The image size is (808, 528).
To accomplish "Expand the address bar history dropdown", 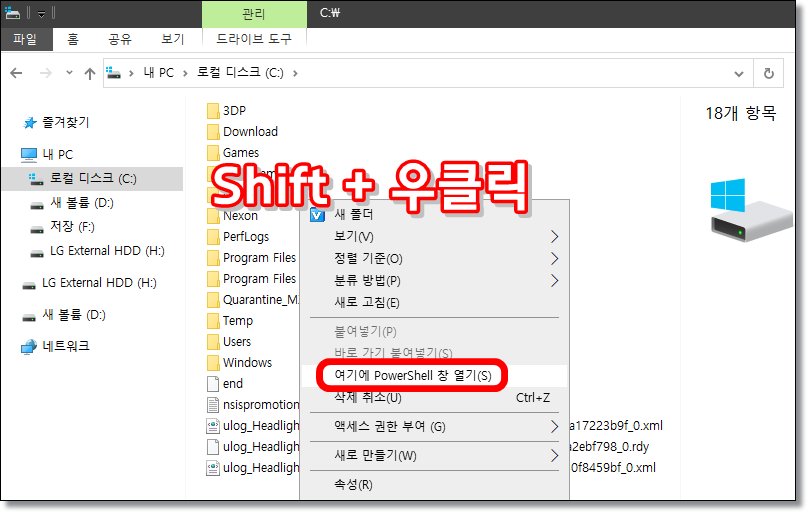I will pyautogui.click(x=738, y=74).
